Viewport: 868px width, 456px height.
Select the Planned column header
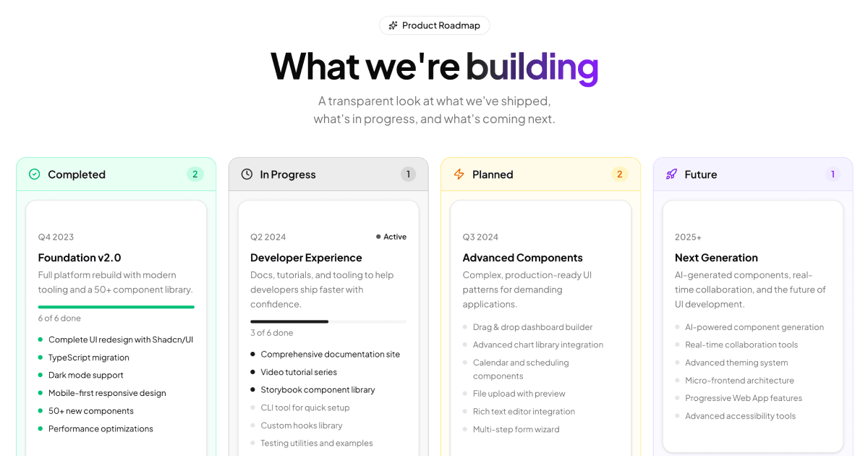click(x=541, y=174)
